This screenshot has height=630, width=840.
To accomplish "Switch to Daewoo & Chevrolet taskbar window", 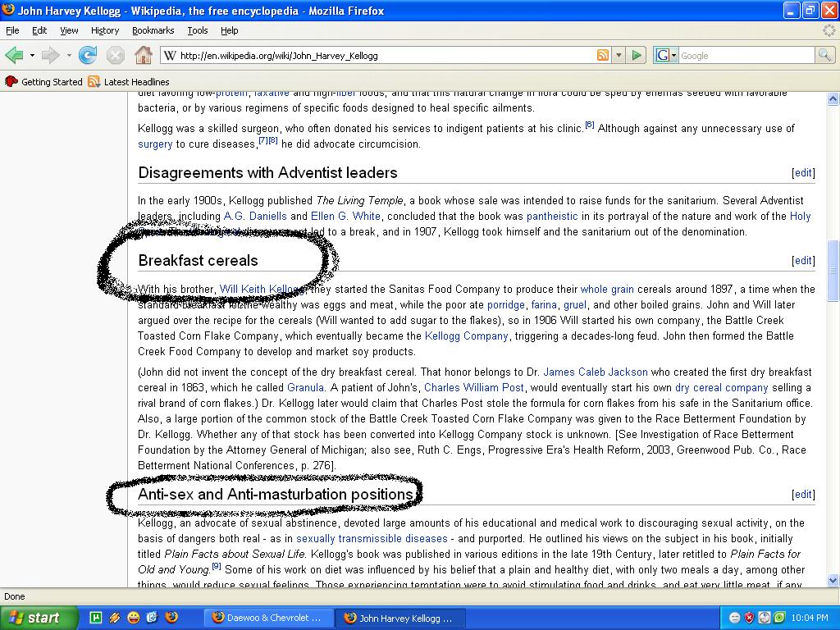I will click(269, 618).
